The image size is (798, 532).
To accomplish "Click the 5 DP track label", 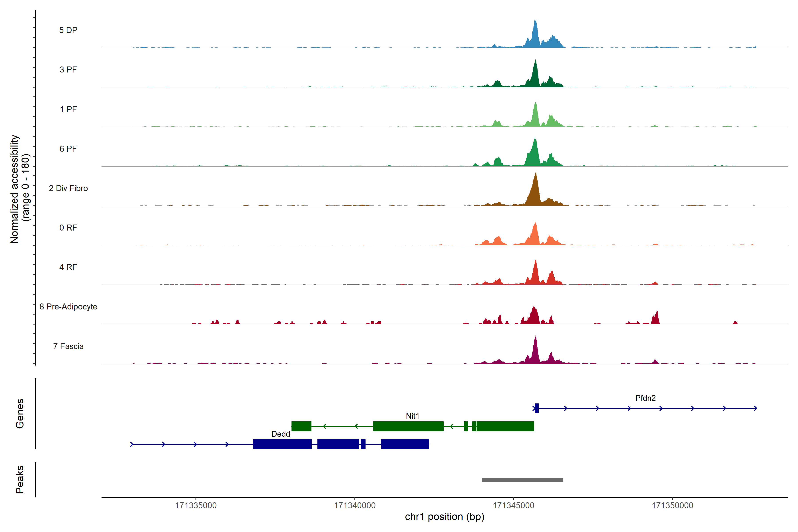I will (x=68, y=30).
